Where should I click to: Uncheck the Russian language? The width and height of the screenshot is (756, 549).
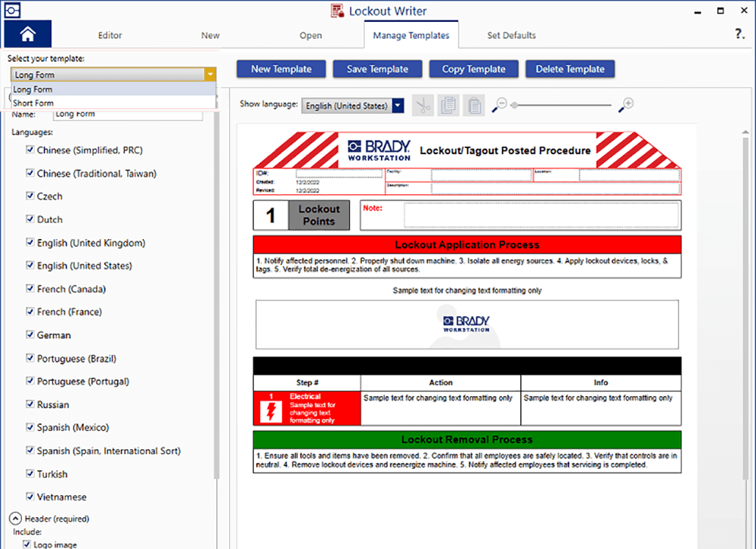[30, 404]
